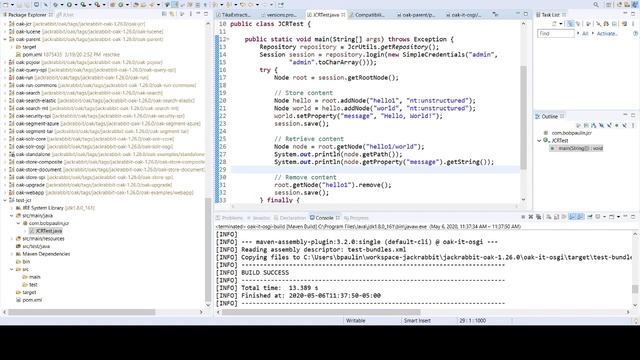Image resolution: width=640 pixels, height=360 pixels.
Task: Click Terminate icon in Console toolbar
Action: click(x=523, y=217)
